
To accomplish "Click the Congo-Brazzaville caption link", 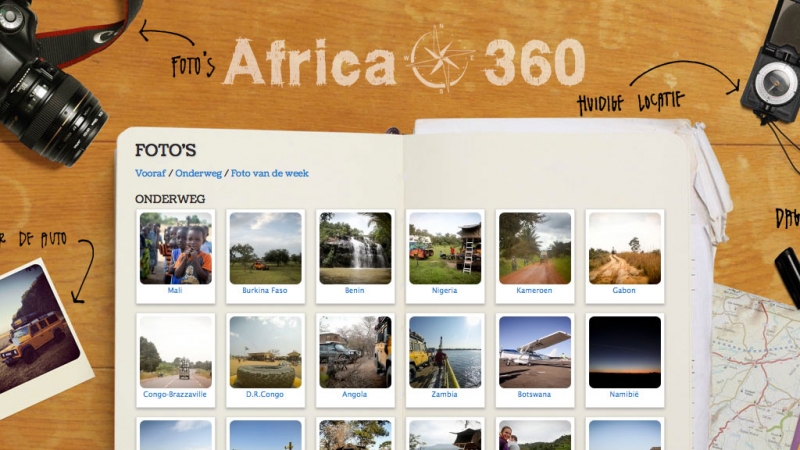I will coord(175,394).
